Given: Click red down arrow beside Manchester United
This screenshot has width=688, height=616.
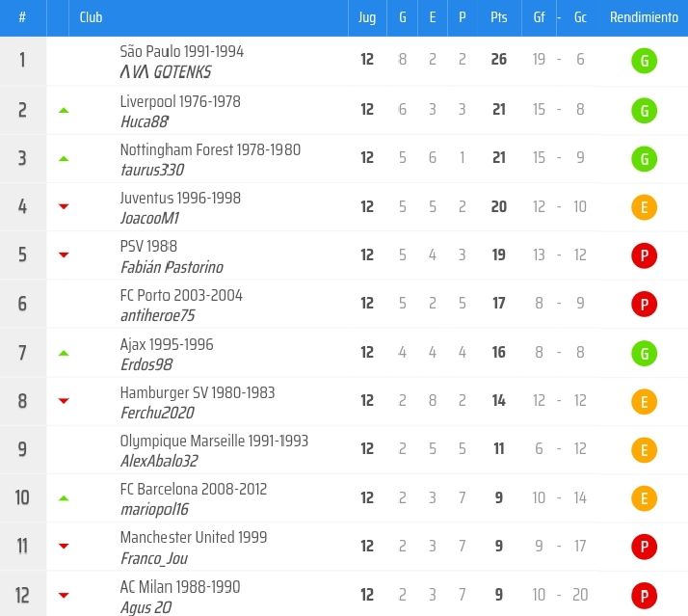Looking at the screenshot, I should (64, 546).
